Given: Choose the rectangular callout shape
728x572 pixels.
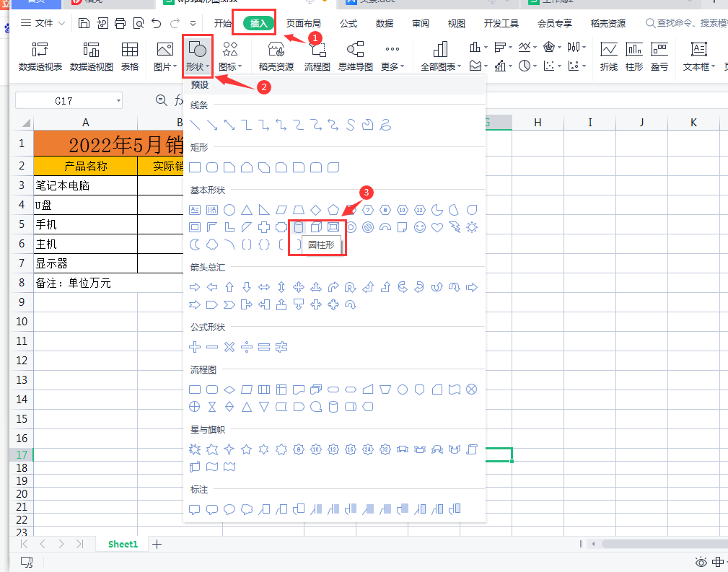Looking at the screenshot, I should [x=195, y=509].
